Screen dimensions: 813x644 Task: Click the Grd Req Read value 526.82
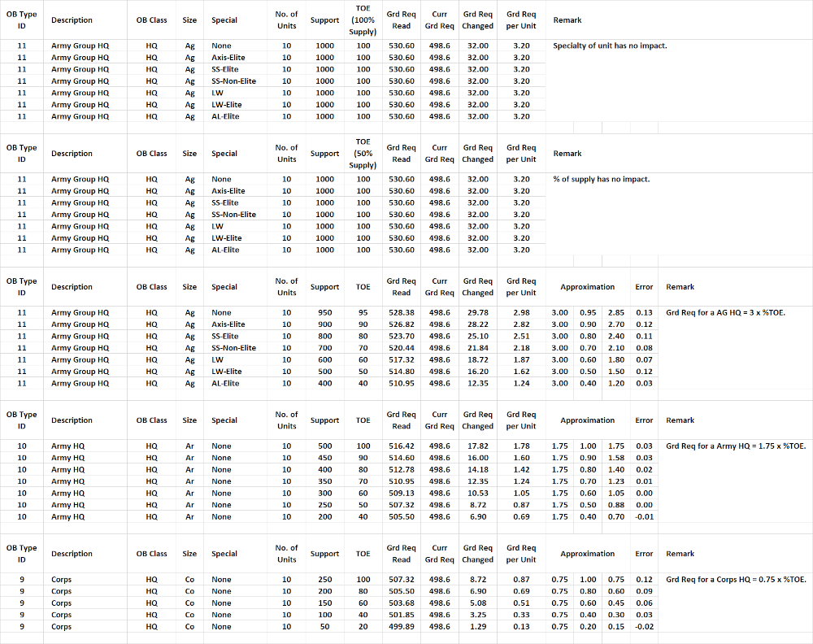coord(402,324)
